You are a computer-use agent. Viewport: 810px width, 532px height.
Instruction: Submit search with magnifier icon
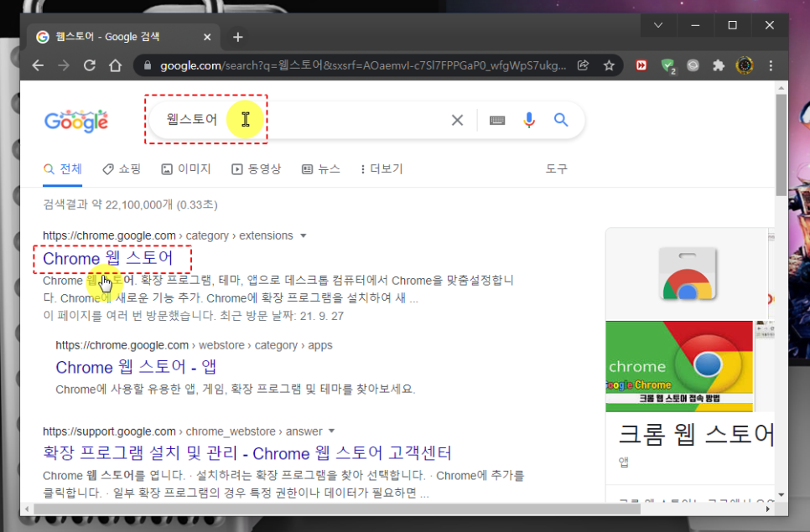coord(561,120)
